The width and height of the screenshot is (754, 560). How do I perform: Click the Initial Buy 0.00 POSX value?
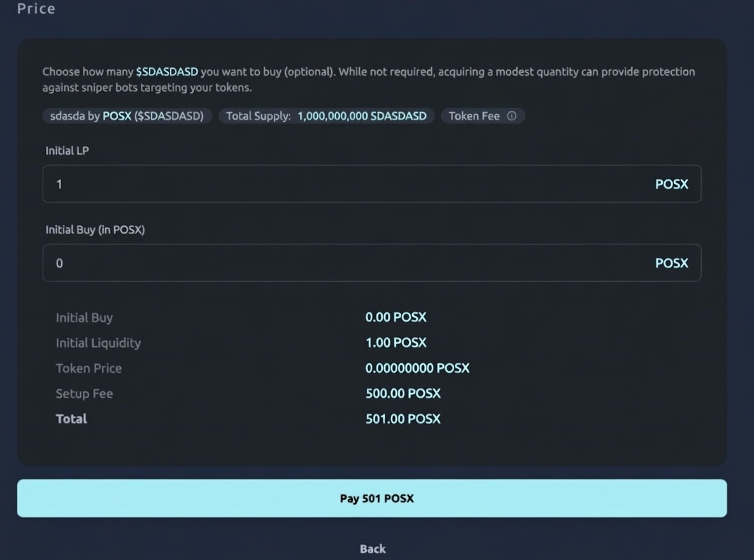395,317
